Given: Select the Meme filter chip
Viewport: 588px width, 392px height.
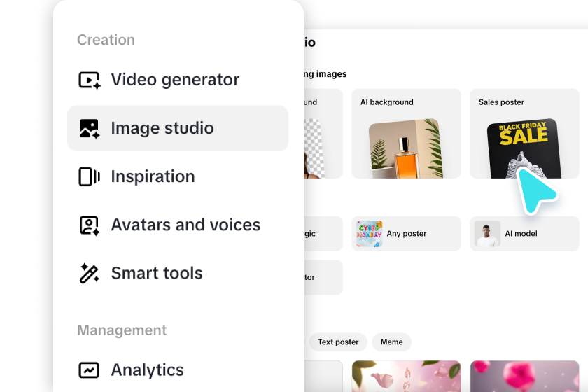Looking at the screenshot, I should pos(391,342).
